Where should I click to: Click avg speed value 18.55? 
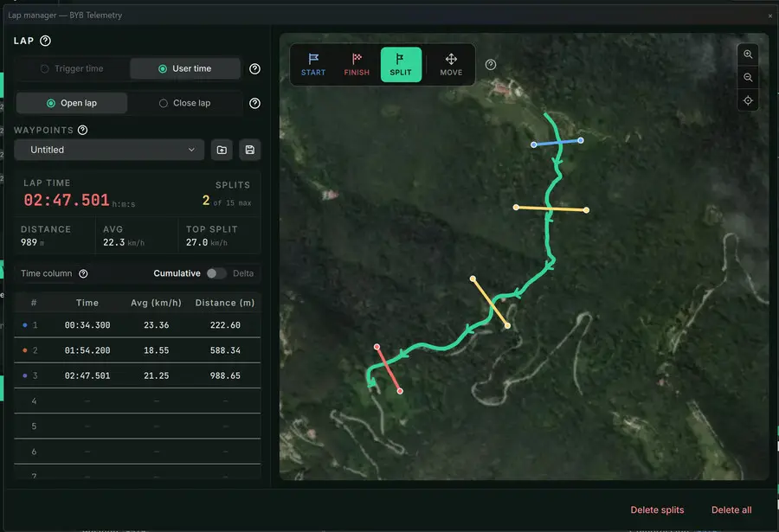point(156,350)
